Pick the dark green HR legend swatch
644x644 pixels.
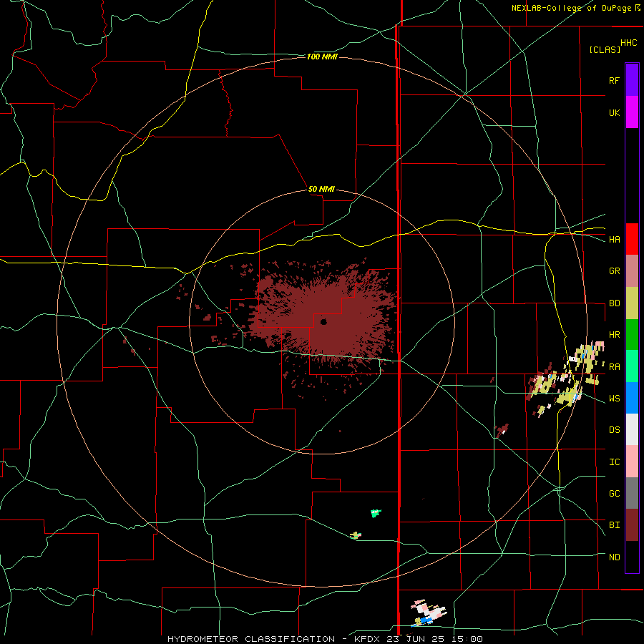pyautogui.click(x=632, y=335)
